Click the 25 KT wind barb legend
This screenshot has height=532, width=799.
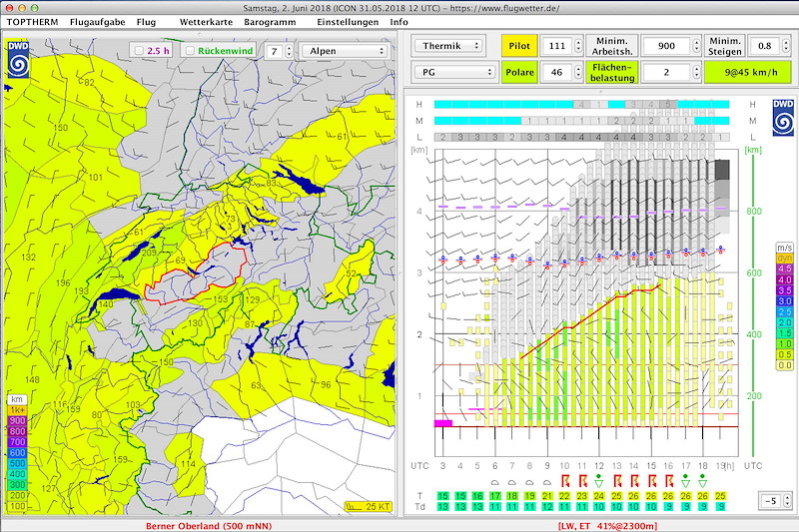pyautogui.click(x=369, y=506)
